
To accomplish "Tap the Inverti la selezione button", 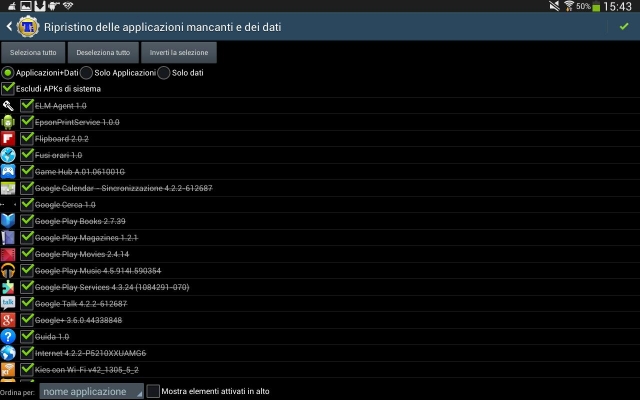I will tap(179, 52).
